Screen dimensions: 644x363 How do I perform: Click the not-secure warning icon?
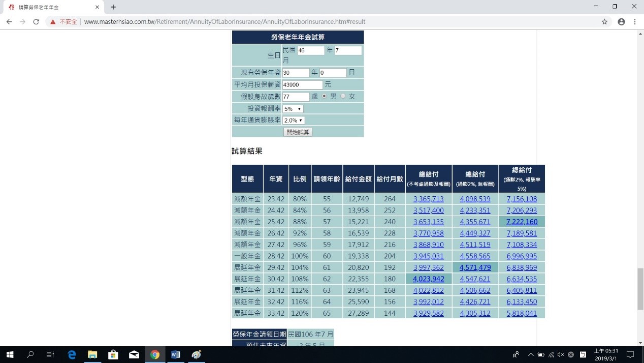pos(53,22)
